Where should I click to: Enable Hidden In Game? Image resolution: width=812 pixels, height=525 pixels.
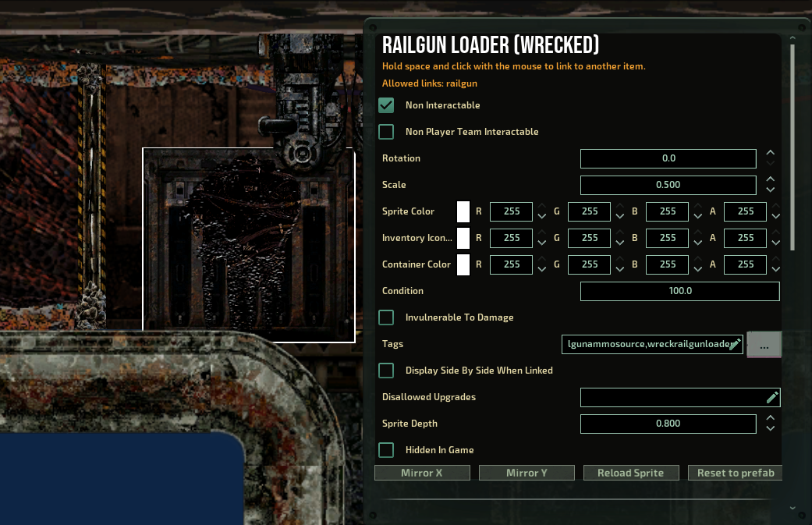(x=386, y=450)
